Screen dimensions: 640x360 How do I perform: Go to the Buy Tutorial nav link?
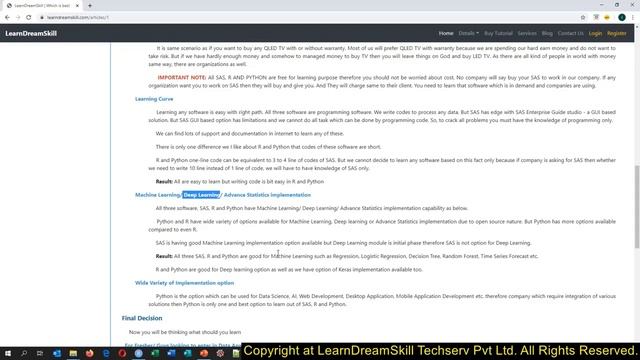[498, 33]
